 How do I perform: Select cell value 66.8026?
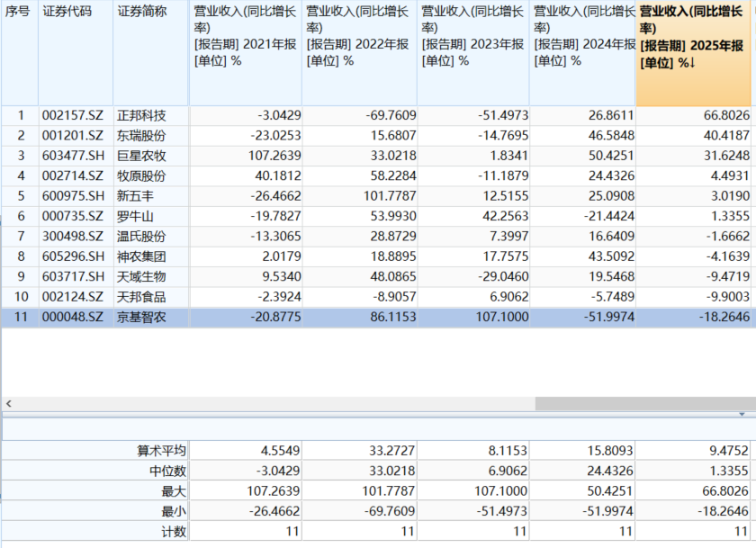click(x=726, y=116)
